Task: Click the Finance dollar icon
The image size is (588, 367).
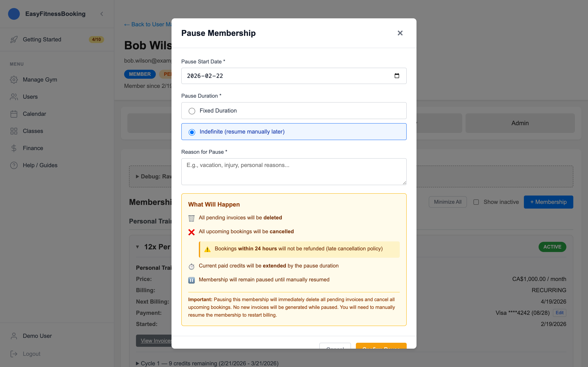Action: (14, 148)
